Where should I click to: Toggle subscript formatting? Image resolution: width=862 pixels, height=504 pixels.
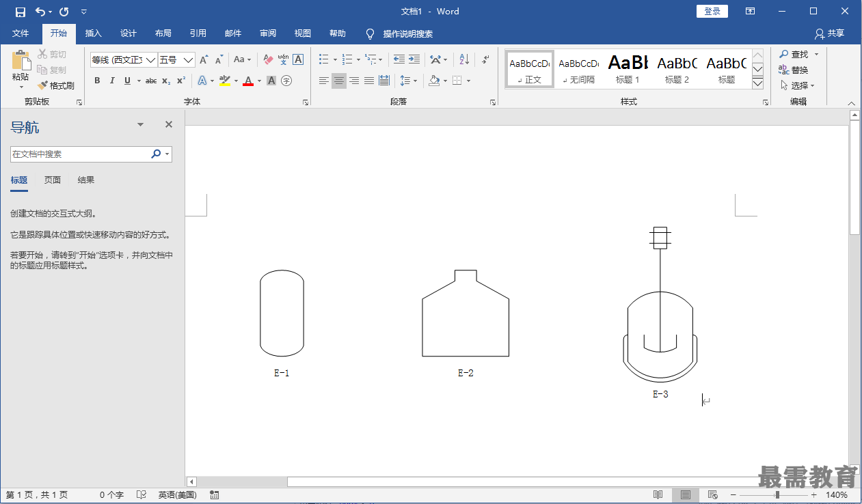[166, 81]
